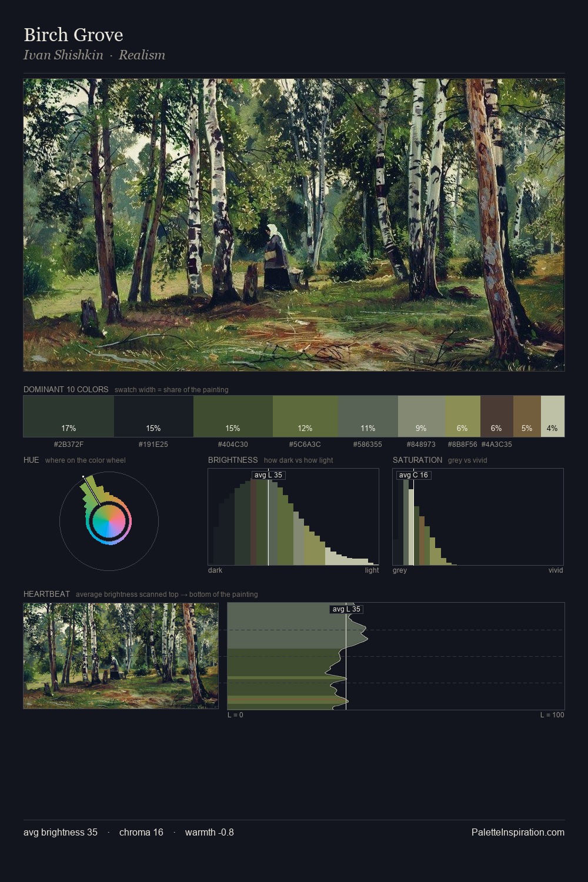Image resolution: width=588 pixels, height=882 pixels.
Task: Click the L = 100 axis label
Action: 552,715
